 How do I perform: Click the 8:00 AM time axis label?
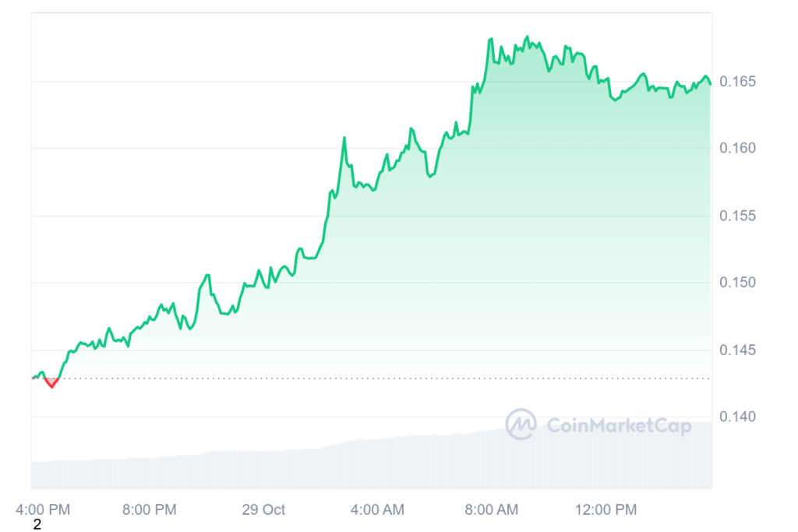491,510
